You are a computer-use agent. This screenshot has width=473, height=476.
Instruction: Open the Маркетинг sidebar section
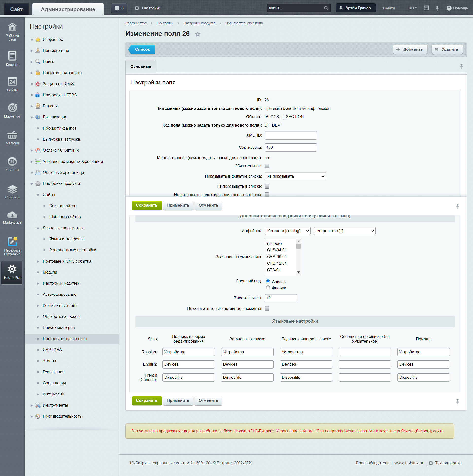(x=12, y=111)
